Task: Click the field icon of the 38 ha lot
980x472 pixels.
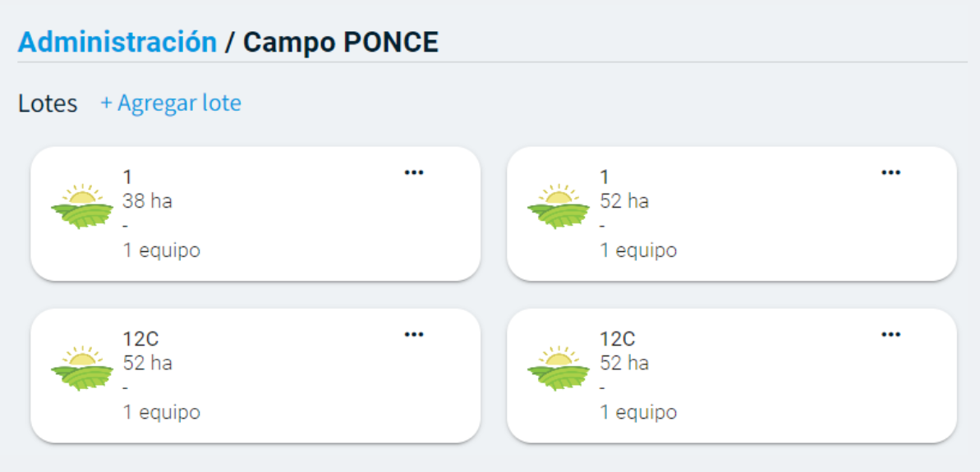Action: click(82, 207)
